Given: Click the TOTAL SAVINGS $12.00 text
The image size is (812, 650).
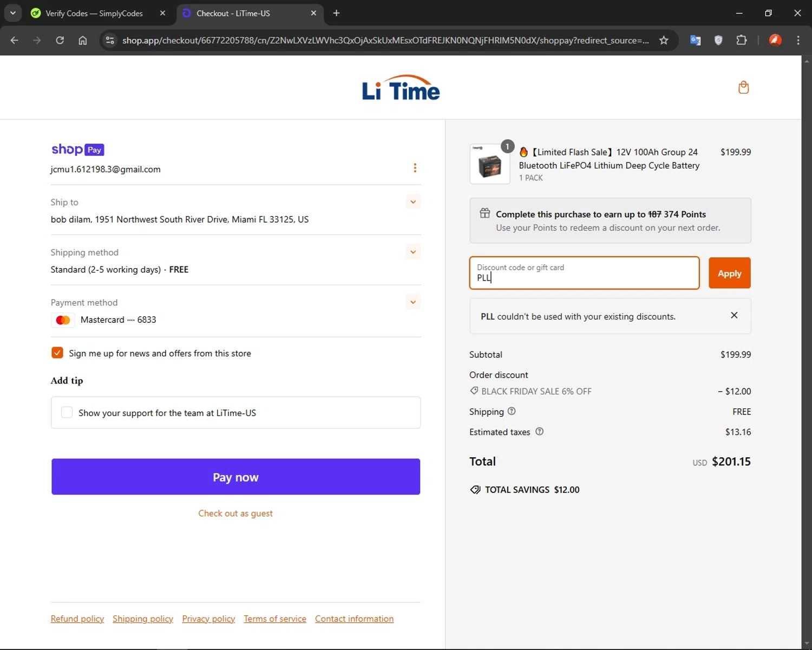Looking at the screenshot, I should tap(532, 490).
